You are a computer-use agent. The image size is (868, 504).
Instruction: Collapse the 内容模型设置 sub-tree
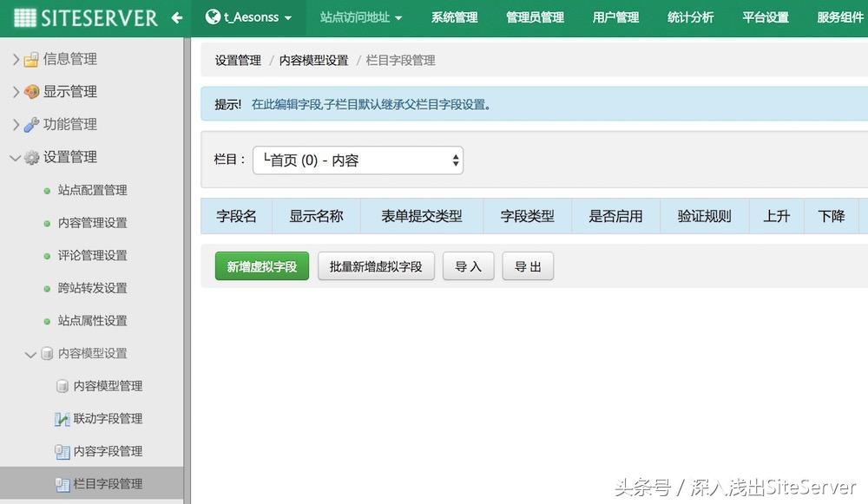(30, 355)
